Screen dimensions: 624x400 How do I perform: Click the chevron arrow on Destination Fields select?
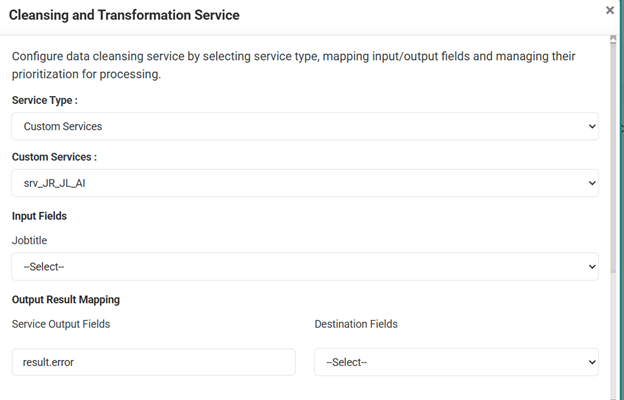(592, 362)
